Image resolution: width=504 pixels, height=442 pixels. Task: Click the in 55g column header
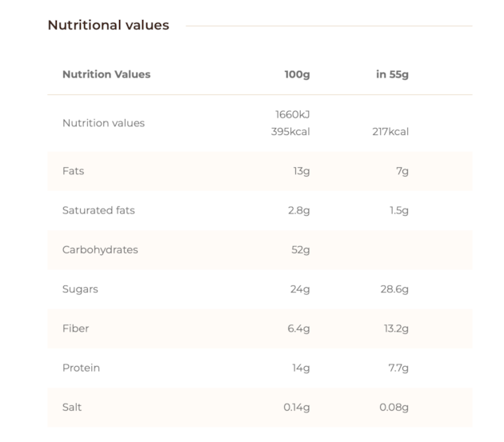pyautogui.click(x=392, y=74)
